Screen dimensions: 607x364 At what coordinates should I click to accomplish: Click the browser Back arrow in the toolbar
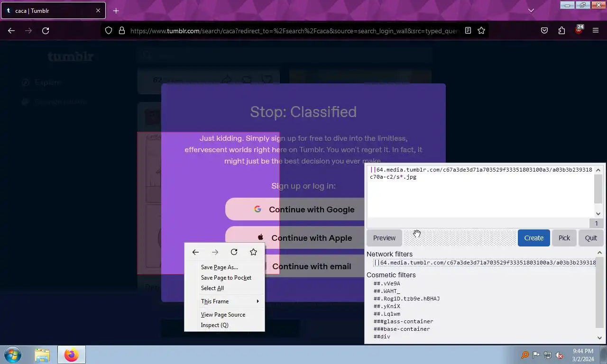(x=11, y=30)
